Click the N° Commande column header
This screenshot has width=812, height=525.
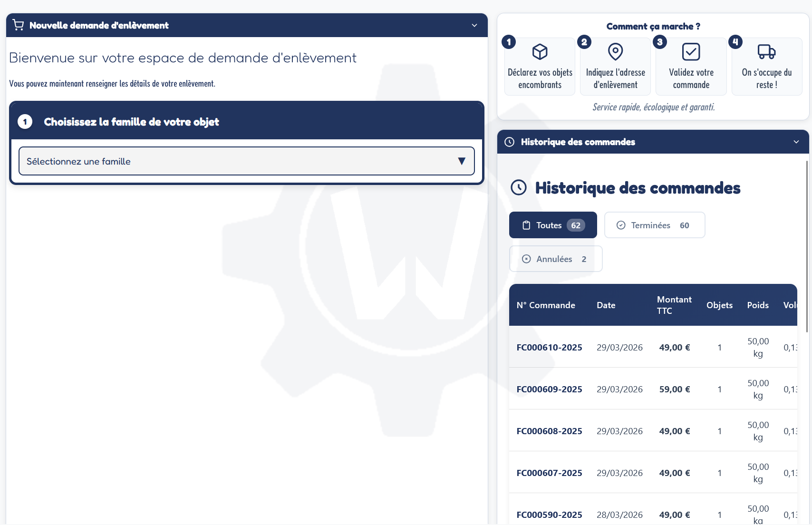click(546, 305)
